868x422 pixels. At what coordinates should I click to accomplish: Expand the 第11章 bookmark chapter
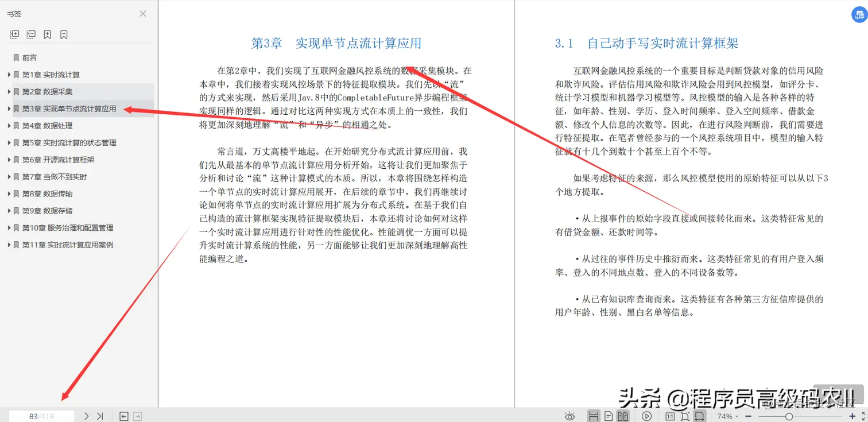pyautogui.click(x=8, y=245)
